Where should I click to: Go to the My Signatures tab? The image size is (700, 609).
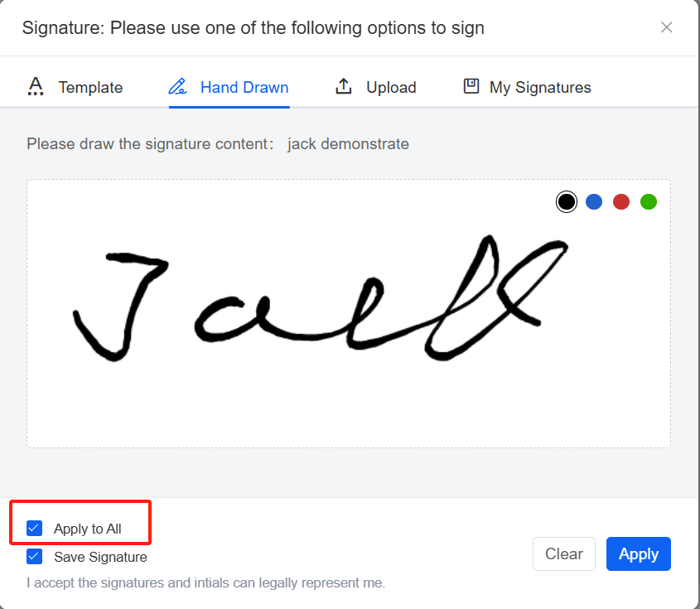pos(540,87)
